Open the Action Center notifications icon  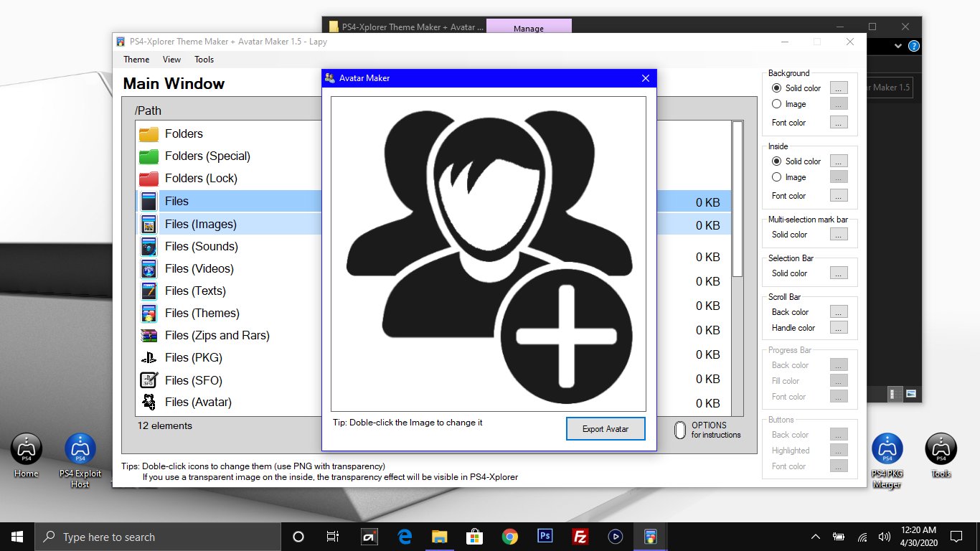[x=956, y=537]
